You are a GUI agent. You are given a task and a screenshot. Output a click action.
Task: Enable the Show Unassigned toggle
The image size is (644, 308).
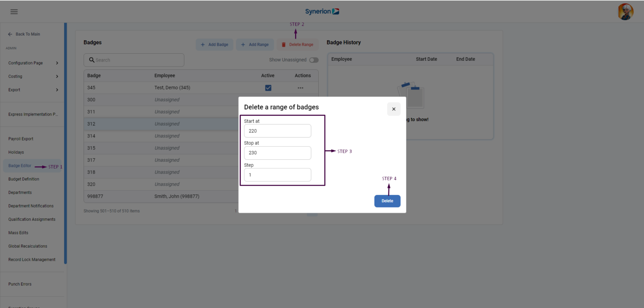[x=314, y=60]
